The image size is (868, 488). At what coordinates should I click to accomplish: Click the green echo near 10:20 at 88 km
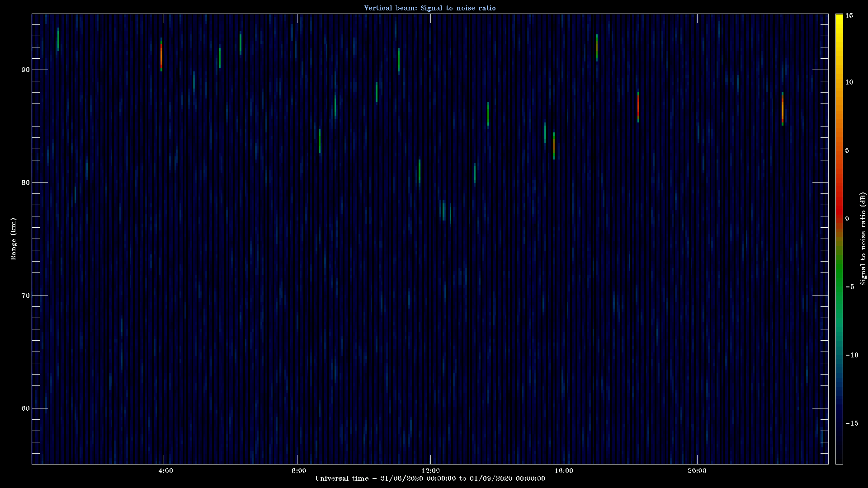(x=377, y=92)
